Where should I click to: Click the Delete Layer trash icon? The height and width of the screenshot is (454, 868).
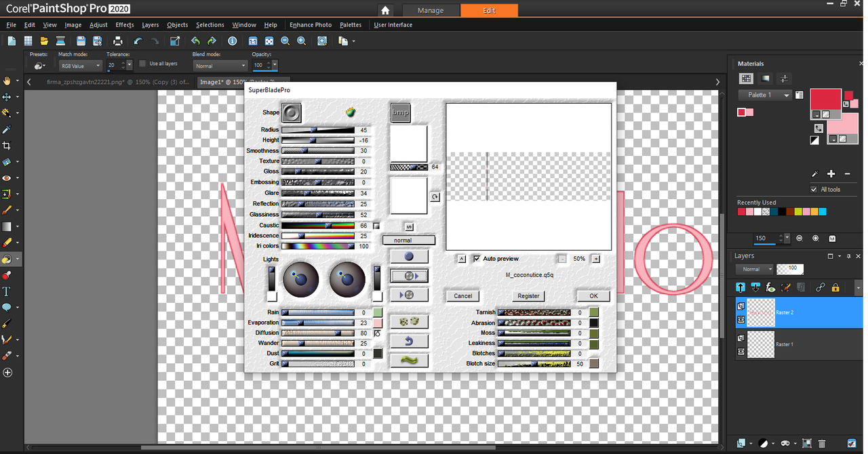coord(822,443)
